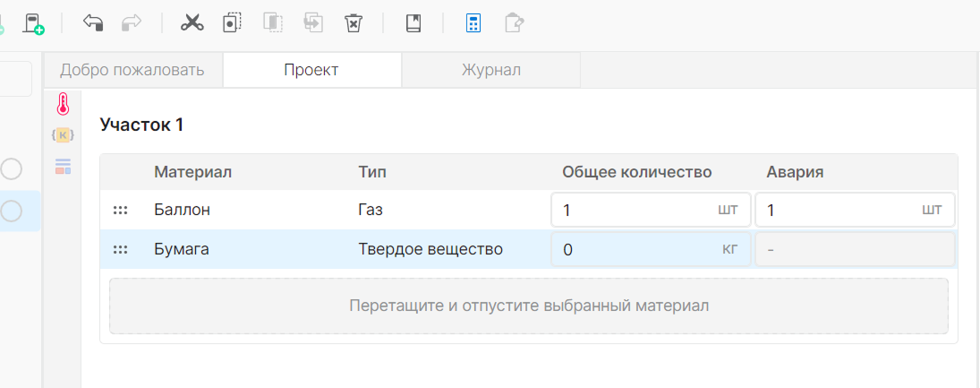Cut selection with the scissors icon
The height and width of the screenshot is (388, 980).
192,23
